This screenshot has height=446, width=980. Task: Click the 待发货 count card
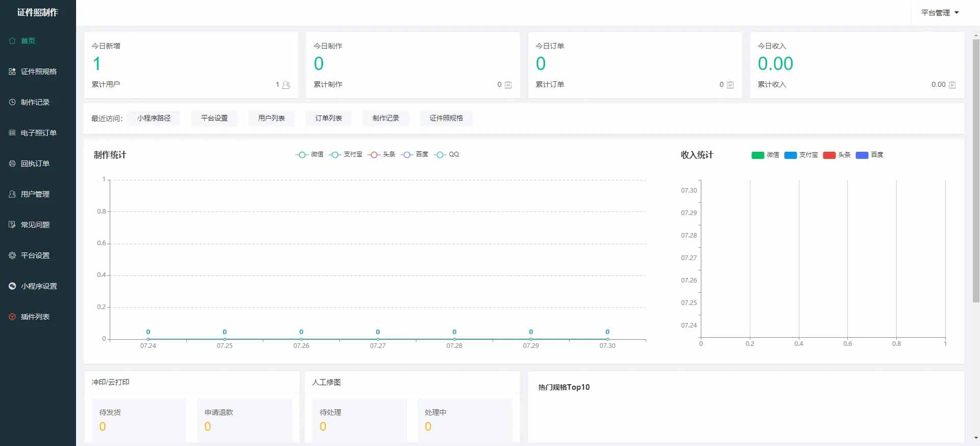[135, 419]
